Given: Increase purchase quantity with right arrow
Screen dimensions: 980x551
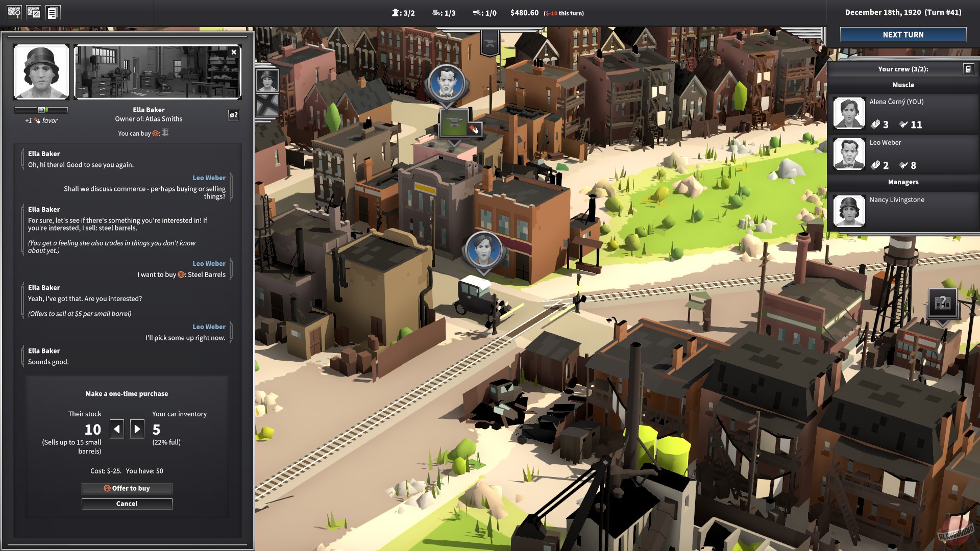Looking at the screenshot, I should pyautogui.click(x=137, y=429).
